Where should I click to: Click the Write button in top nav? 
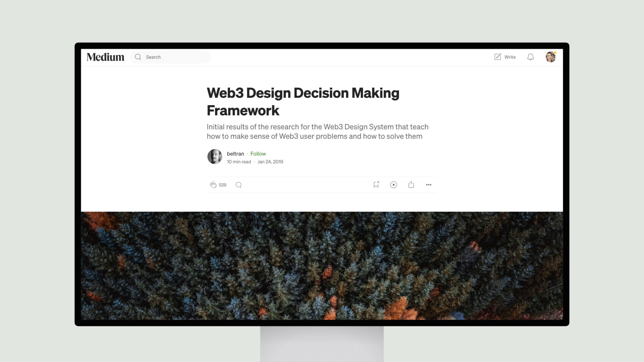coord(505,57)
